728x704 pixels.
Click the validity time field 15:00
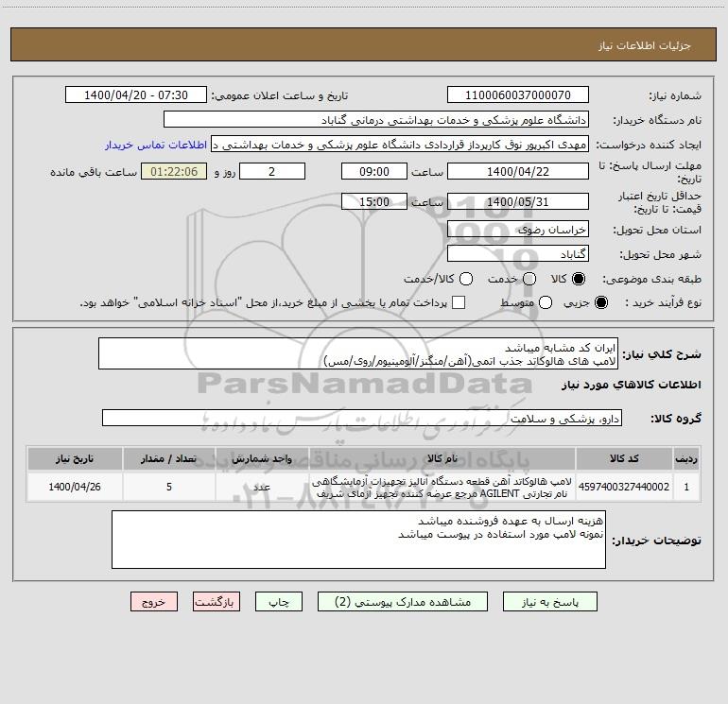point(374,201)
